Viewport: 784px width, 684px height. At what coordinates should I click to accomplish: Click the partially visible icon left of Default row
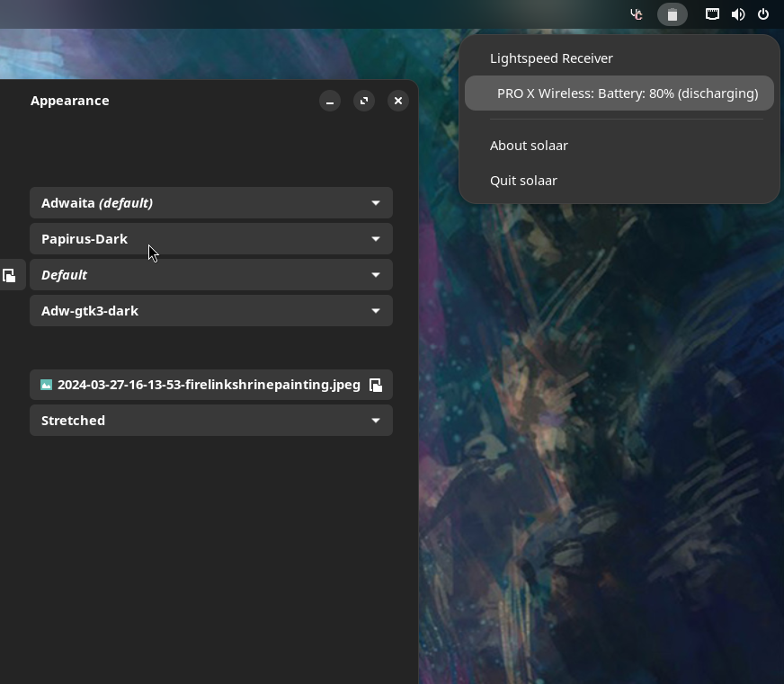pyautogui.click(x=9, y=275)
